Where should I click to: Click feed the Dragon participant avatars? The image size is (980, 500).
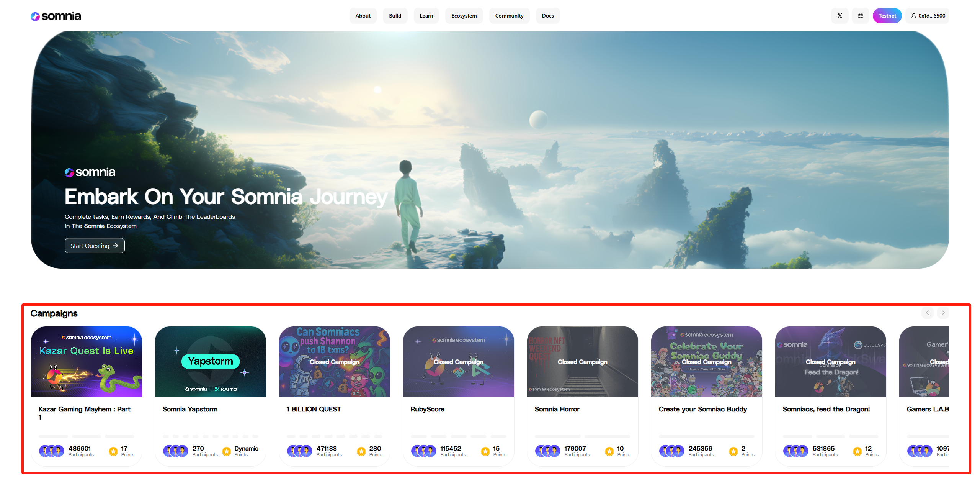(796, 451)
